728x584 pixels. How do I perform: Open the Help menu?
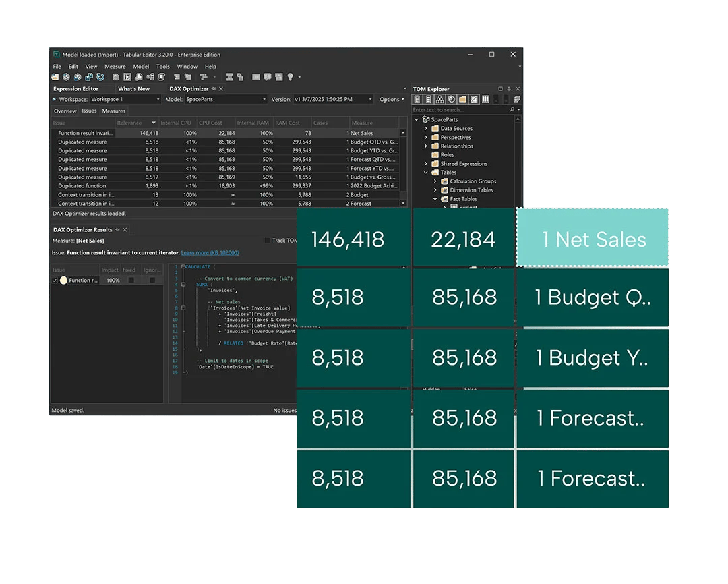pos(210,67)
